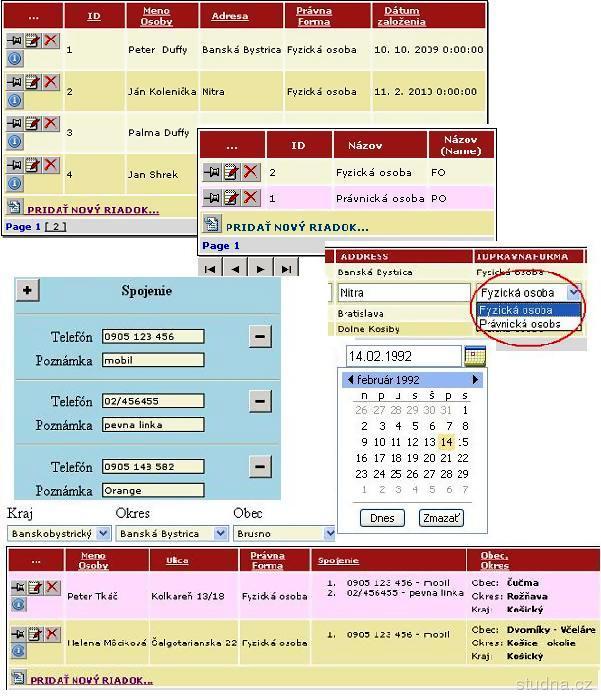Open info icon for Peter Duffy row

pyautogui.click(x=15, y=58)
